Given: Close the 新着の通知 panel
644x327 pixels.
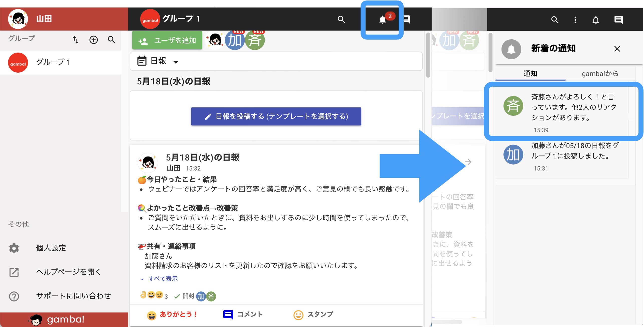Looking at the screenshot, I should pyautogui.click(x=617, y=49).
